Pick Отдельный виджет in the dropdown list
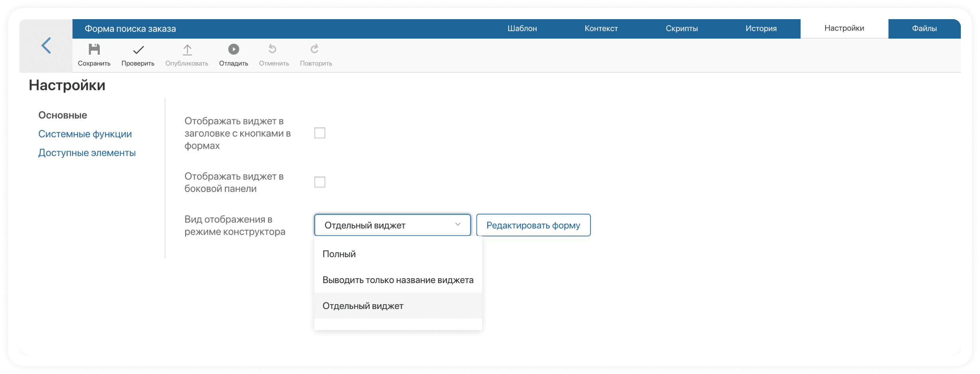 (363, 306)
